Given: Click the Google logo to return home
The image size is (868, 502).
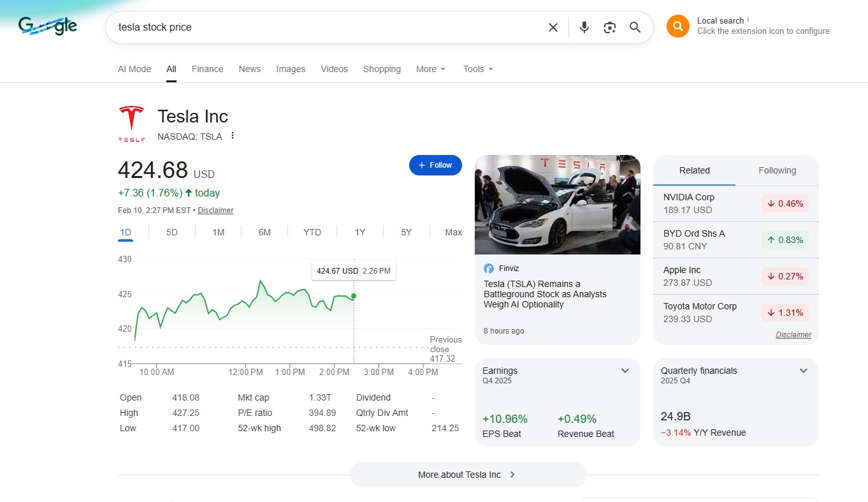Looking at the screenshot, I should [47, 26].
